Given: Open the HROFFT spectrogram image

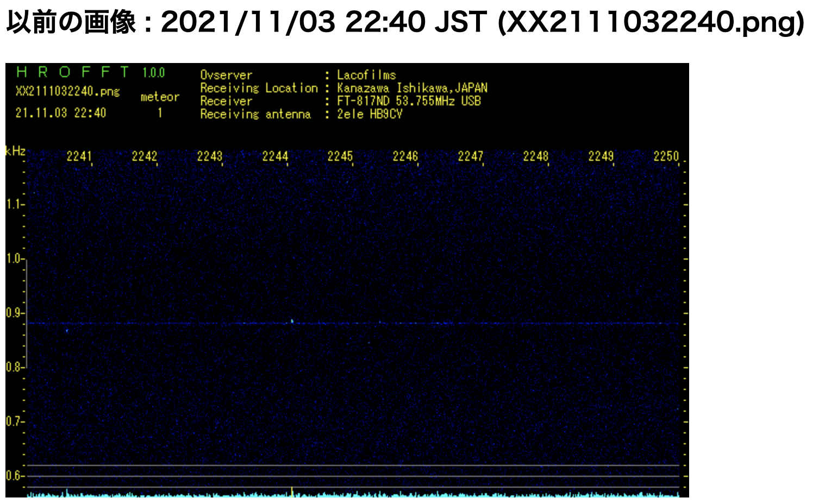Looking at the screenshot, I should coord(347,280).
